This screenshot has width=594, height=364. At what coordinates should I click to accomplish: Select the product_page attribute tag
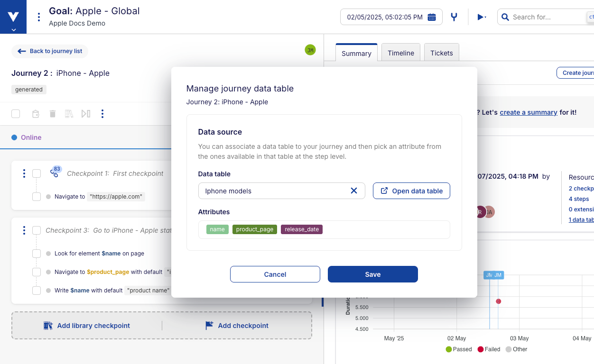click(x=255, y=229)
